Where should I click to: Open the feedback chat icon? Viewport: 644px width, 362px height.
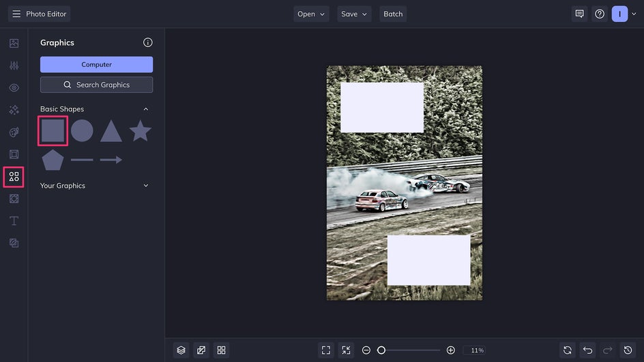579,14
